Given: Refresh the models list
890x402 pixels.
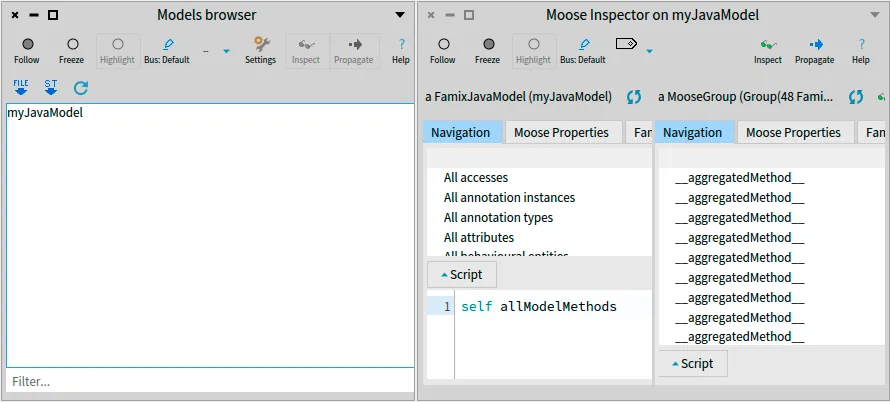Looking at the screenshot, I should tap(81, 87).
